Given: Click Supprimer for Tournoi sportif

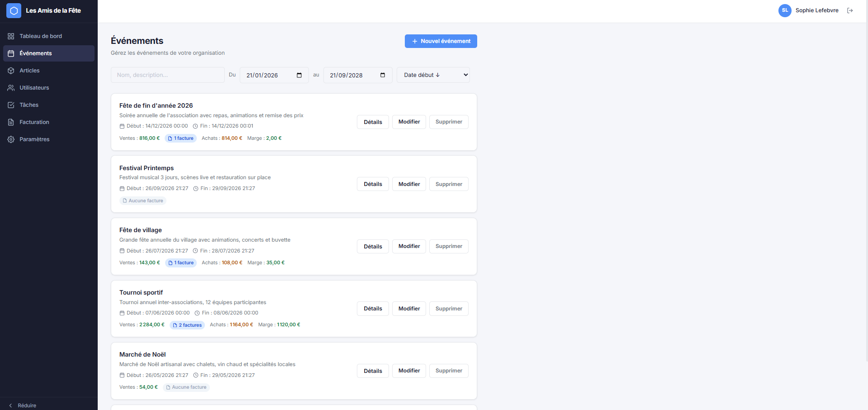Looking at the screenshot, I should pyautogui.click(x=449, y=309).
